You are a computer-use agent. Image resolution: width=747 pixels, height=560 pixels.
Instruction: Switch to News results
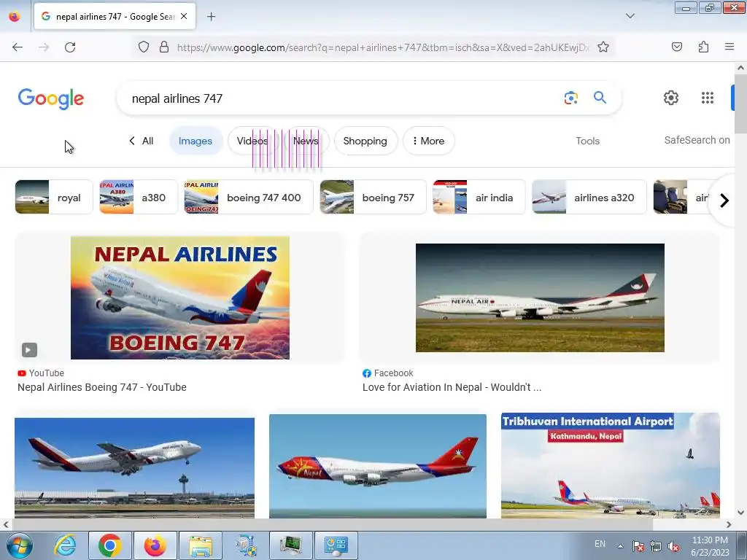pos(306,141)
